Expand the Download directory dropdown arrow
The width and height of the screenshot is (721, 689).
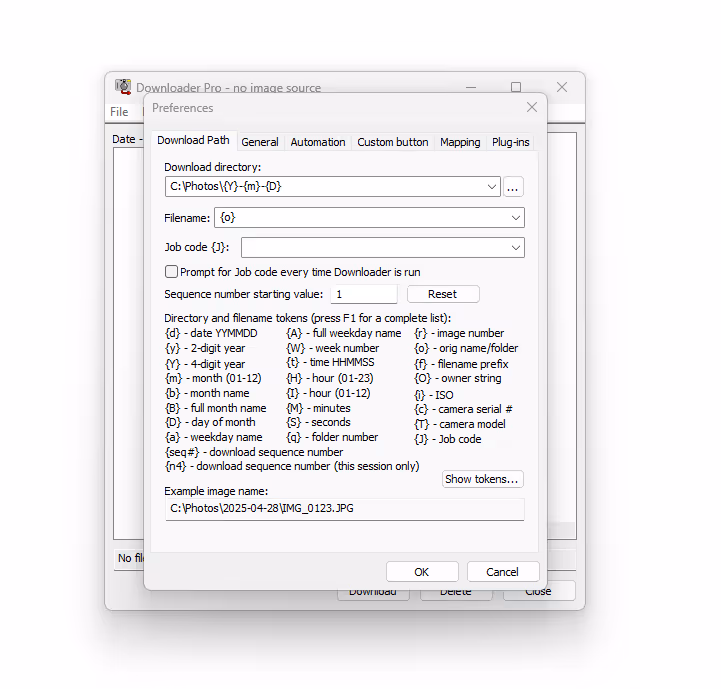point(492,187)
